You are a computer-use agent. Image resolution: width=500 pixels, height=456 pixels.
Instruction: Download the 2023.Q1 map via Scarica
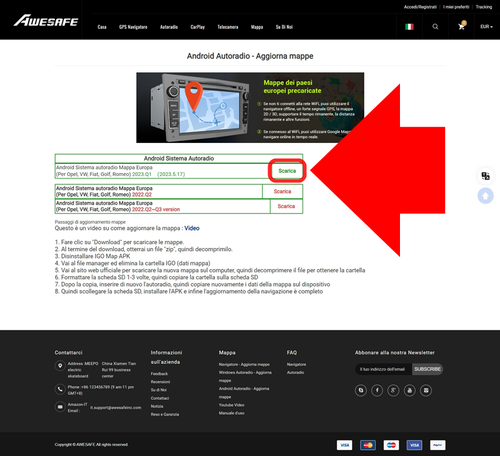click(287, 171)
